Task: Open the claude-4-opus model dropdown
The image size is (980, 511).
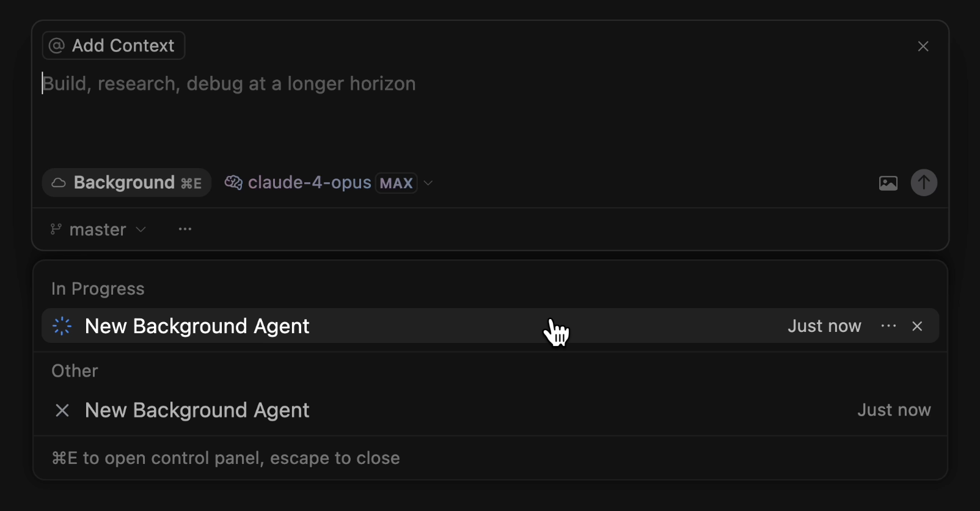Action: [x=310, y=183]
